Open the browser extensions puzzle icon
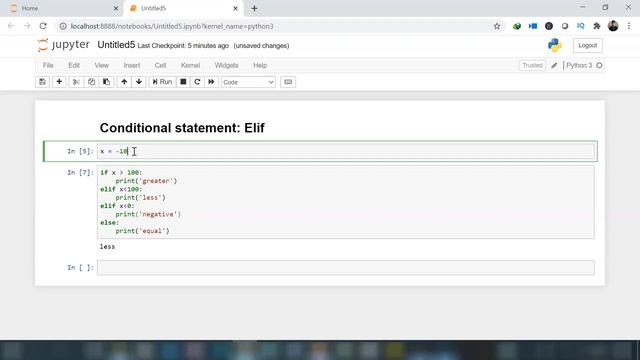The height and width of the screenshot is (360, 640). point(597,26)
